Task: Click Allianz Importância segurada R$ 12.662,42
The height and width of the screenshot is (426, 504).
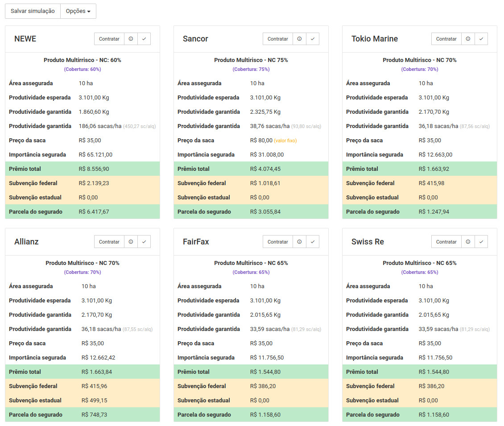Action: 98,357
